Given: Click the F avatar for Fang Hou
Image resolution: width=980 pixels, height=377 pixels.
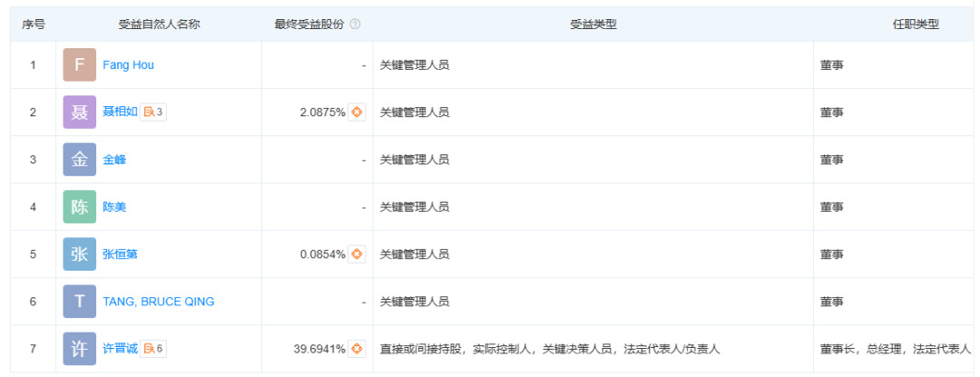Looking at the screenshot, I should point(80,65).
